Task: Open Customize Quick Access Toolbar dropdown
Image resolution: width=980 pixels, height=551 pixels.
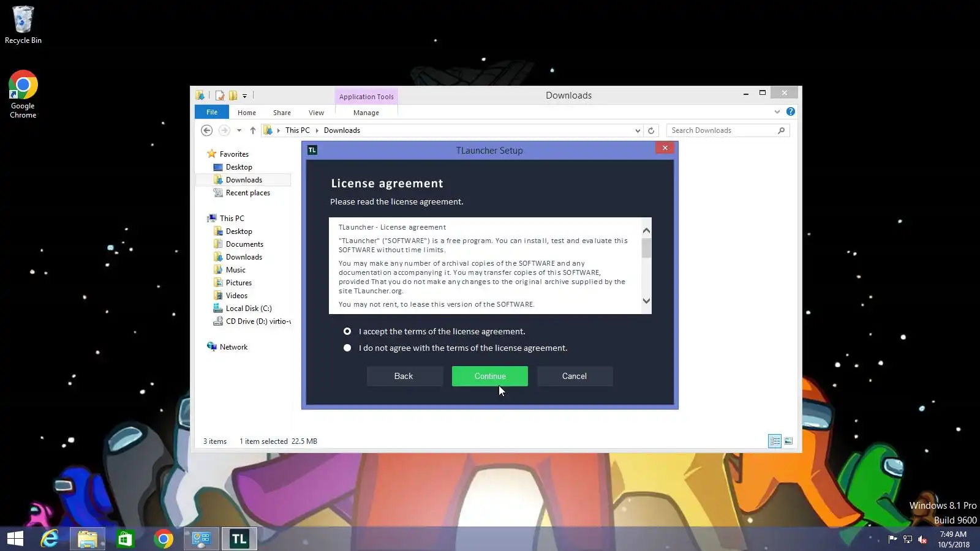Action: (x=244, y=96)
